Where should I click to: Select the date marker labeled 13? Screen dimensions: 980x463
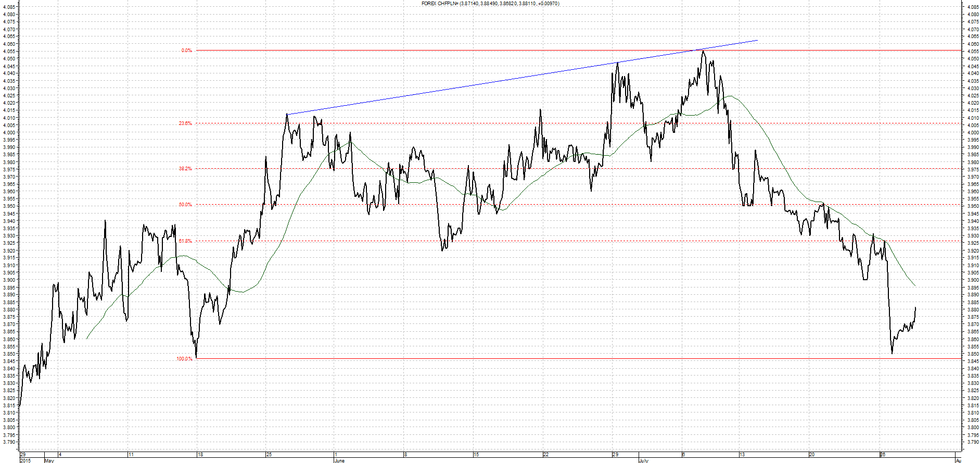point(743,455)
